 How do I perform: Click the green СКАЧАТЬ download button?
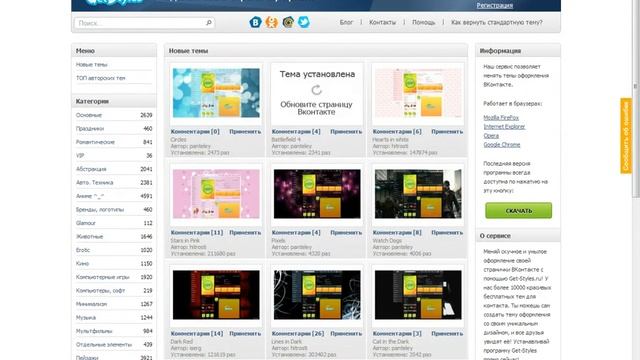pos(518,211)
